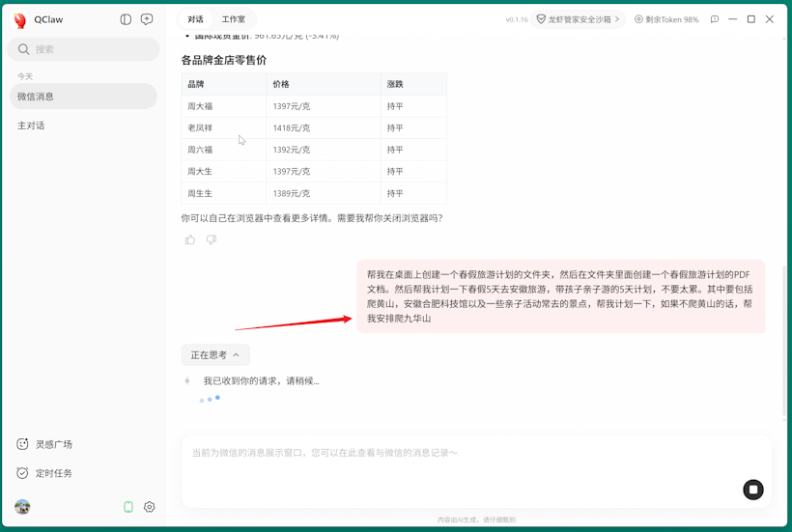Click the 灵感广场 smiley icon
This screenshot has height=532, width=792.
click(x=22, y=444)
